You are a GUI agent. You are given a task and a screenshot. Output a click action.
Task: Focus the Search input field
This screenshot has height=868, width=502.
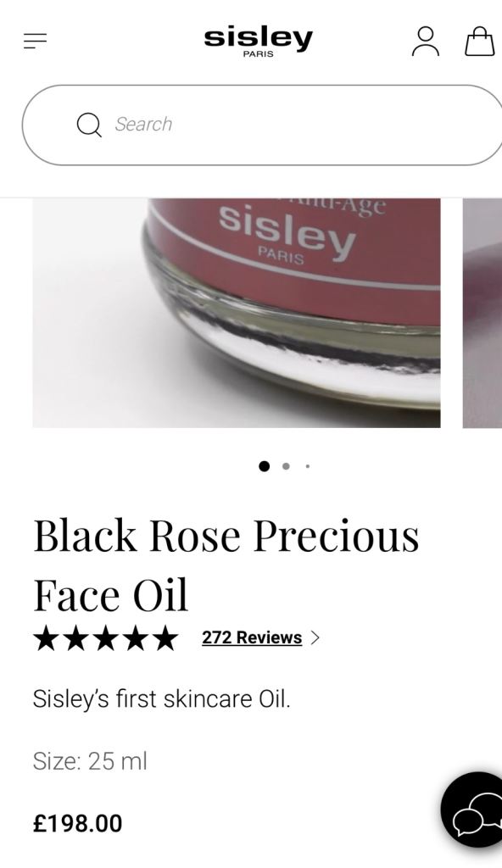tap(261, 125)
